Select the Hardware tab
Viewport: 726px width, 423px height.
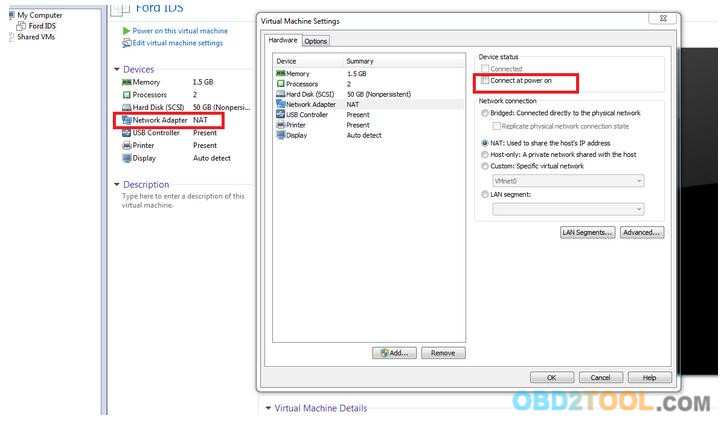point(283,40)
